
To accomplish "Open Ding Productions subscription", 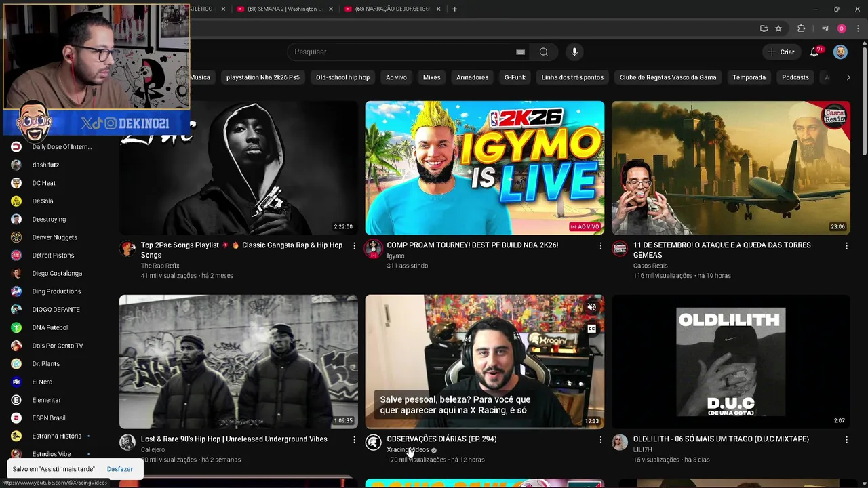I will 56,291.
